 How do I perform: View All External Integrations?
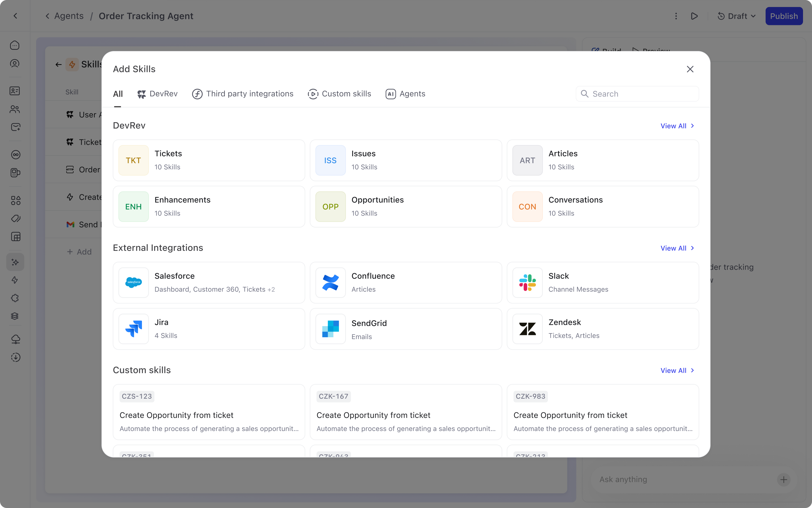point(678,248)
